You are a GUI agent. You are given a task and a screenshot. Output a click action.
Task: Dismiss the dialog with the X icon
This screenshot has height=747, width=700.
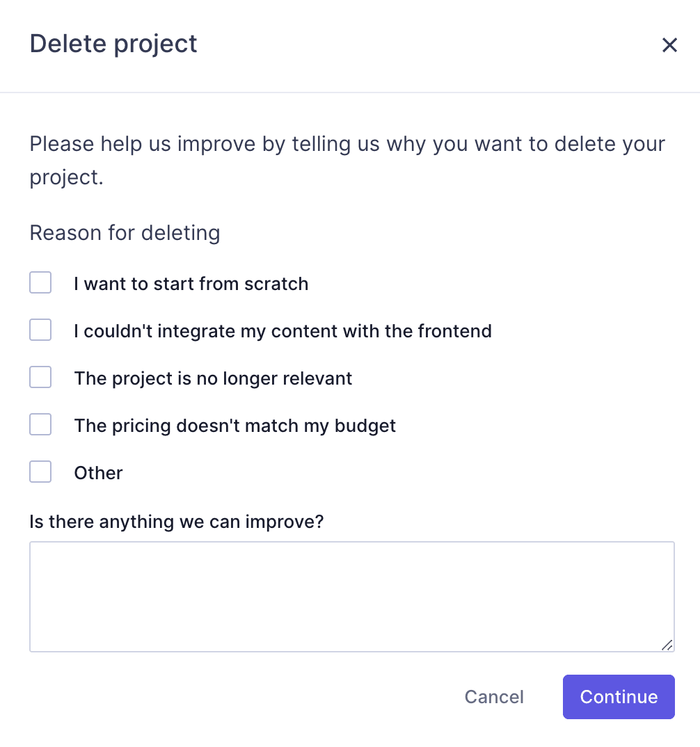(669, 45)
